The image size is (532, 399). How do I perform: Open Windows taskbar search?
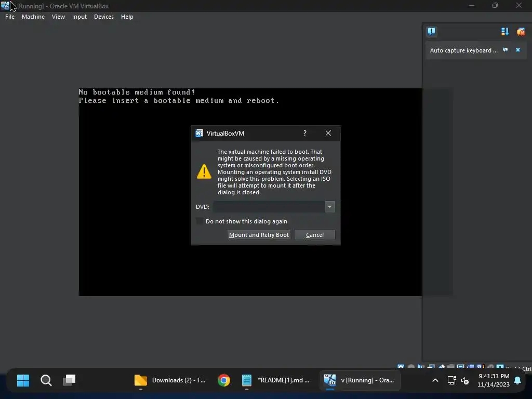click(x=46, y=380)
